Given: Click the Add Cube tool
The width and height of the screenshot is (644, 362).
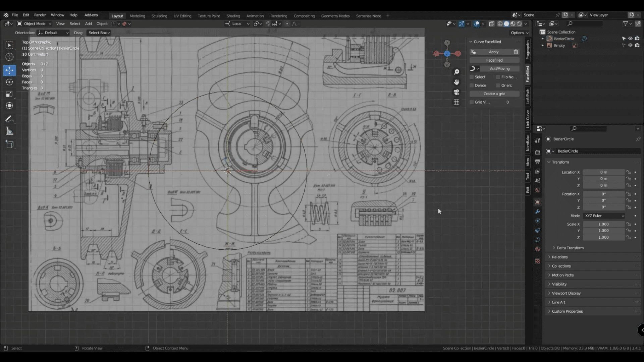Looking at the screenshot, I should (x=9, y=144).
